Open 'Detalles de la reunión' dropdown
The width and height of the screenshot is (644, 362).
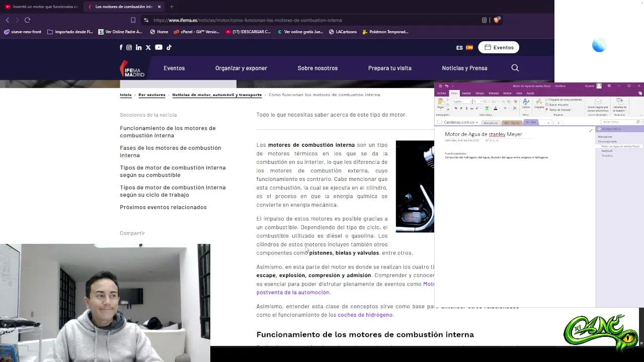click(620, 105)
